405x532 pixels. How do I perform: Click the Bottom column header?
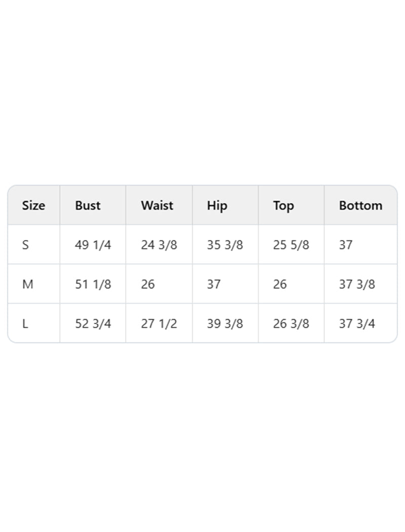coord(360,205)
